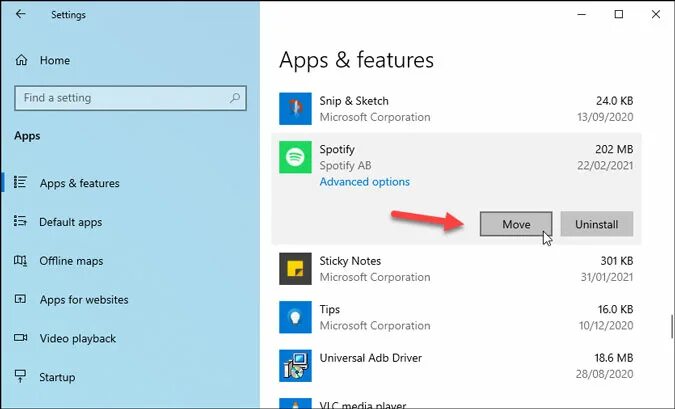Open Startup settings page

57,377
